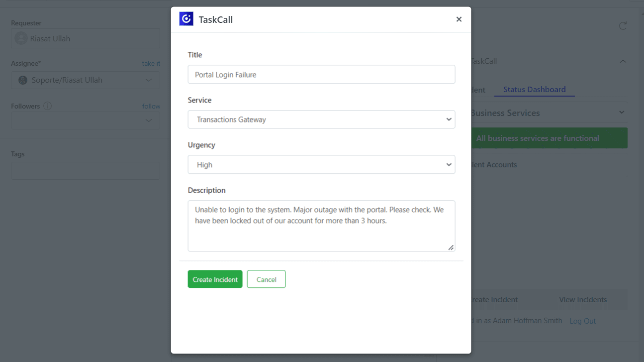
Task: Click the 'take it' link
Action: [x=151, y=64]
